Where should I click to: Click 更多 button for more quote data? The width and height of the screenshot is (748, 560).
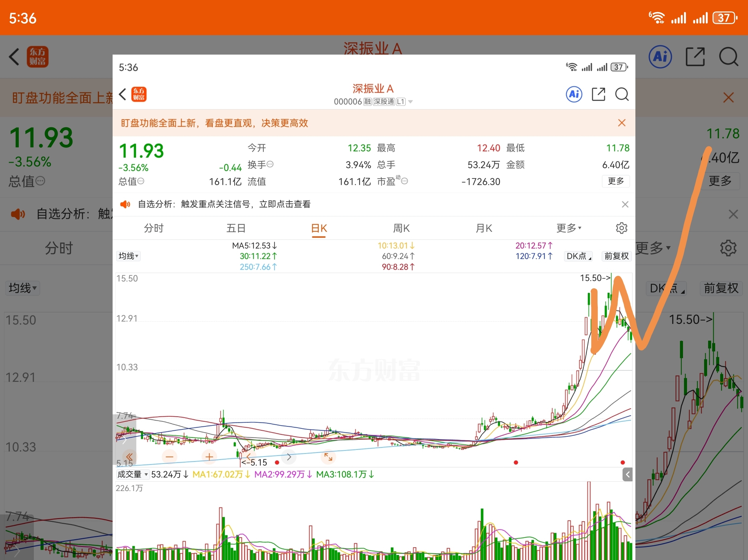[x=615, y=181]
